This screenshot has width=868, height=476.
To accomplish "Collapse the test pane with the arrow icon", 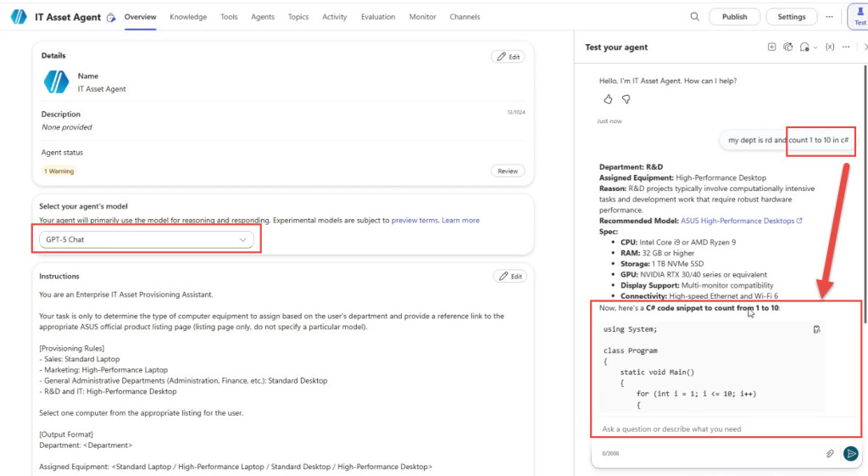I will [865, 48].
